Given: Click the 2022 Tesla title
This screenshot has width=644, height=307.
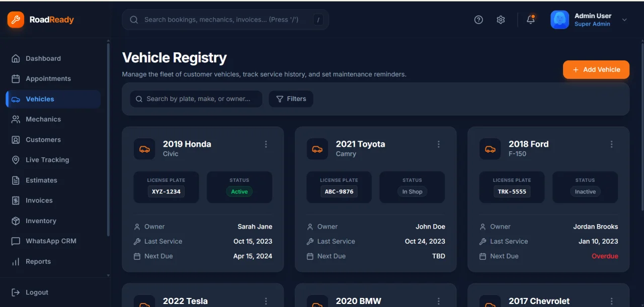Looking at the screenshot, I should point(185,301).
